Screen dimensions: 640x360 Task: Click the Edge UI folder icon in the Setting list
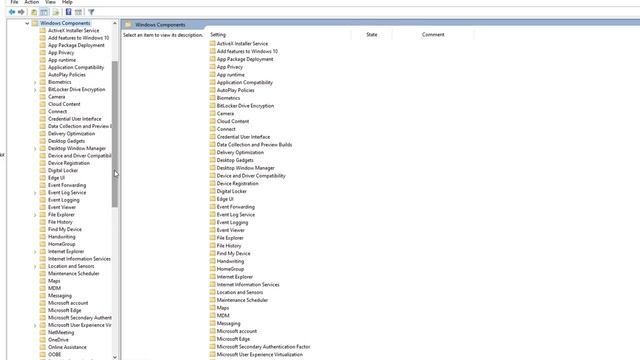[212, 199]
